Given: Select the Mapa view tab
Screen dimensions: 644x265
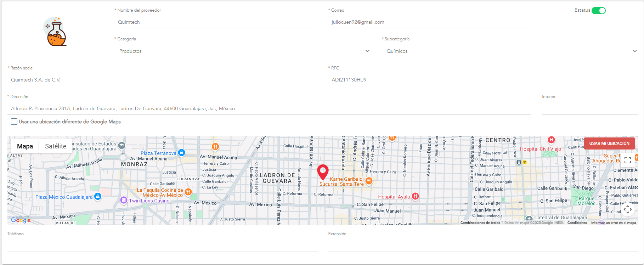Looking at the screenshot, I should [25, 146].
